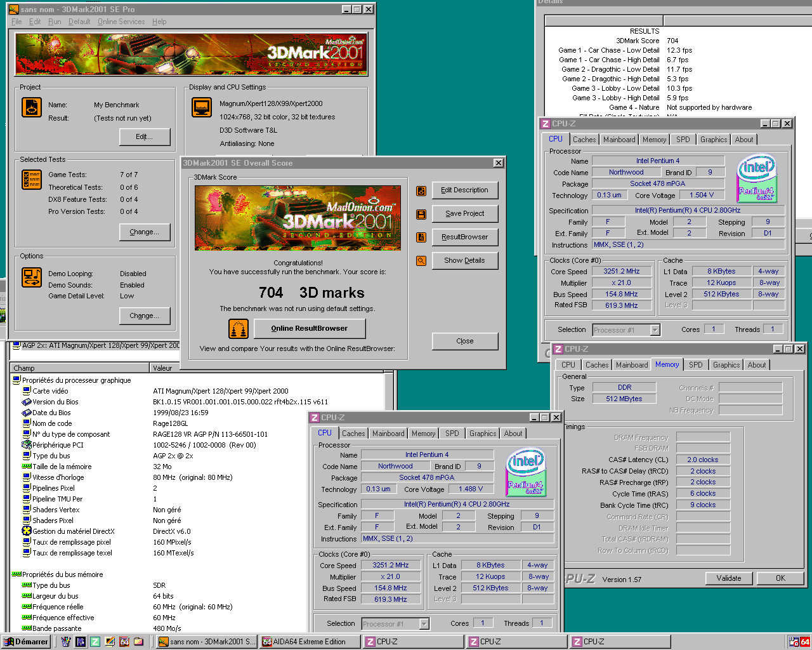Screen dimensions: 812x650
Task: Click the Core Speed 3251.2 MHz field, top CPU-Z
Action: point(622,271)
